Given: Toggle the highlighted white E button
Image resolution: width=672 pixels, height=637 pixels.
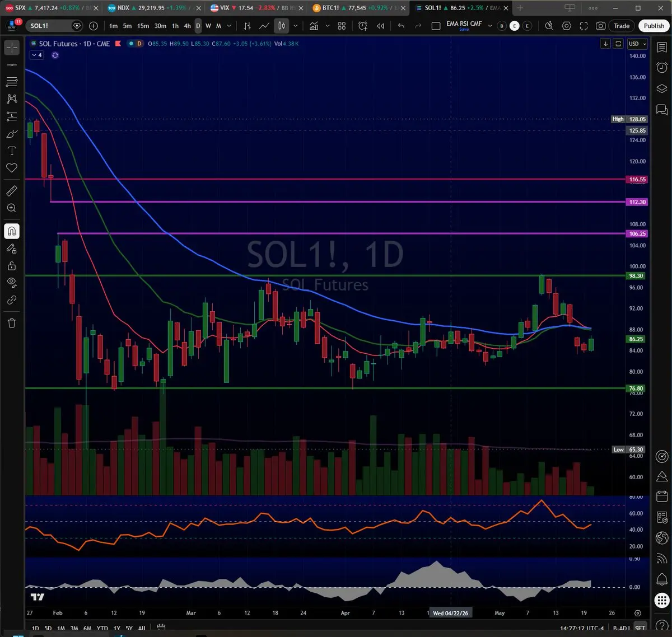Looking at the screenshot, I should 514,26.
